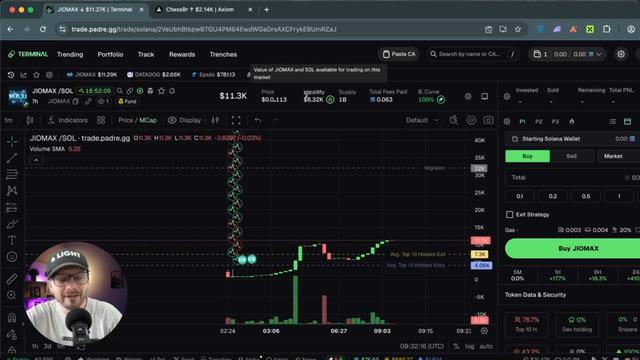Copy the JIOMAX link icon

click(x=130, y=91)
